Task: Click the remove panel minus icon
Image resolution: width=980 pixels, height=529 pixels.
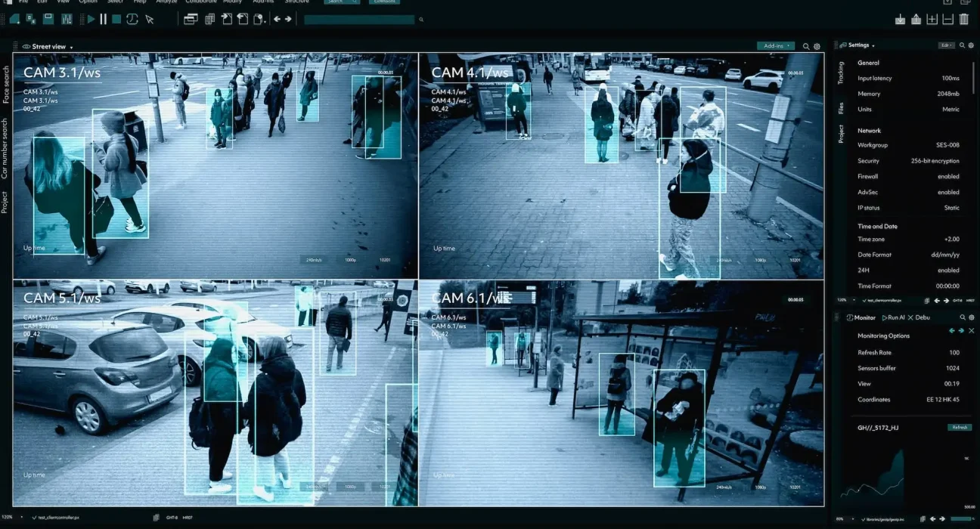Action: tap(947, 19)
